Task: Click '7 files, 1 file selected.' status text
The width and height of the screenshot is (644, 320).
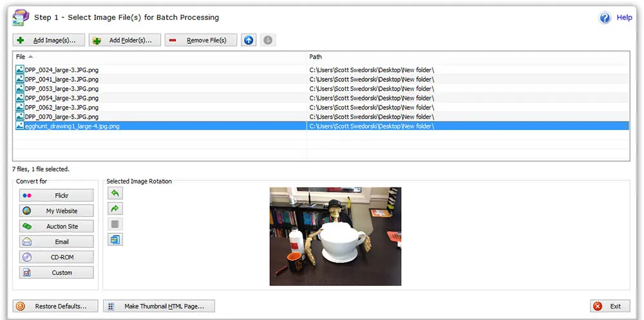Action: coord(41,169)
